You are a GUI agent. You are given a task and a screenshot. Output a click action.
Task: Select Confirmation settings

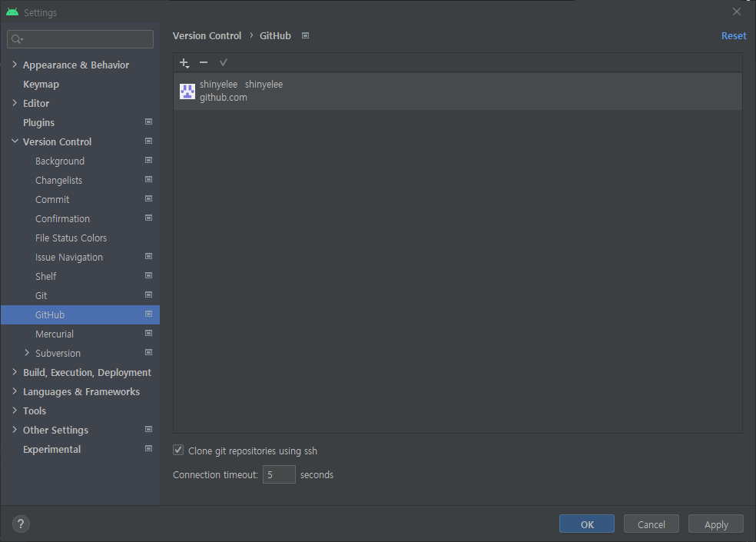coord(63,218)
